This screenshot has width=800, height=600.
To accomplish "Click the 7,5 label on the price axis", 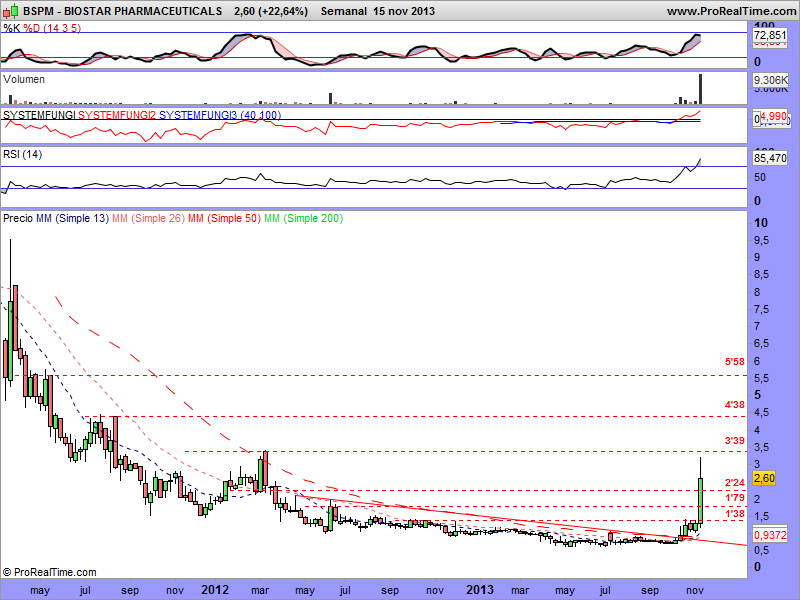I will (761, 309).
